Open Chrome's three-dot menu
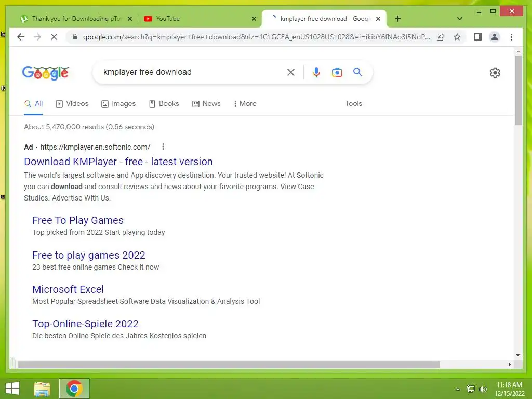532x399 pixels. (511, 37)
